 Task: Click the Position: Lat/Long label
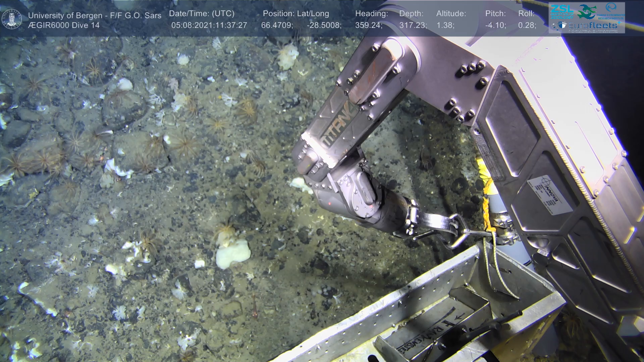(x=296, y=14)
